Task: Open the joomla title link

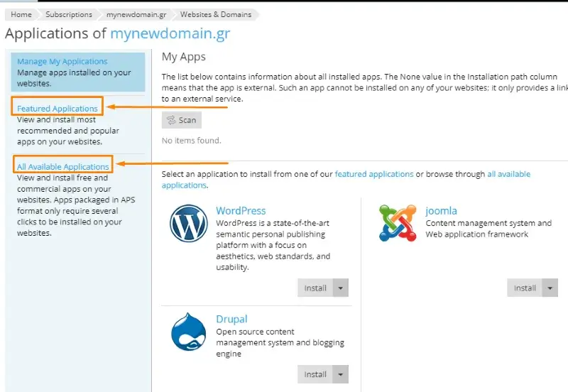Action: pyautogui.click(x=441, y=210)
